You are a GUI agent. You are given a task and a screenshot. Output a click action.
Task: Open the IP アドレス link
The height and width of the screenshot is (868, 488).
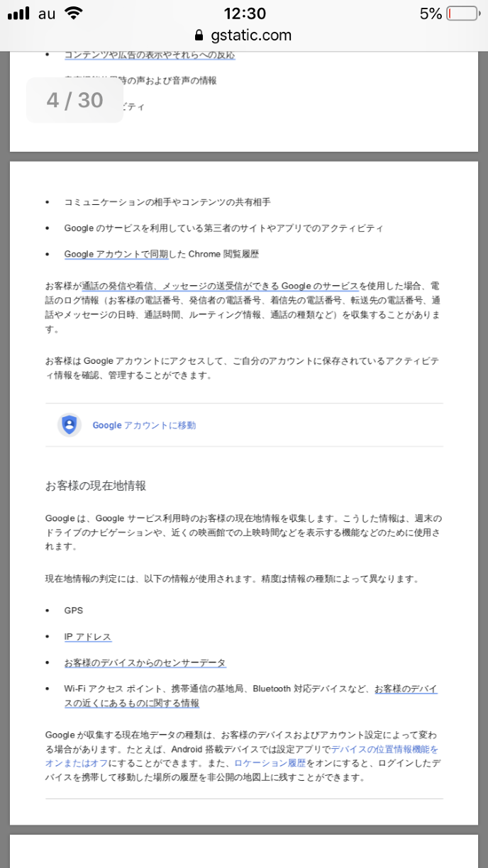click(88, 637)
